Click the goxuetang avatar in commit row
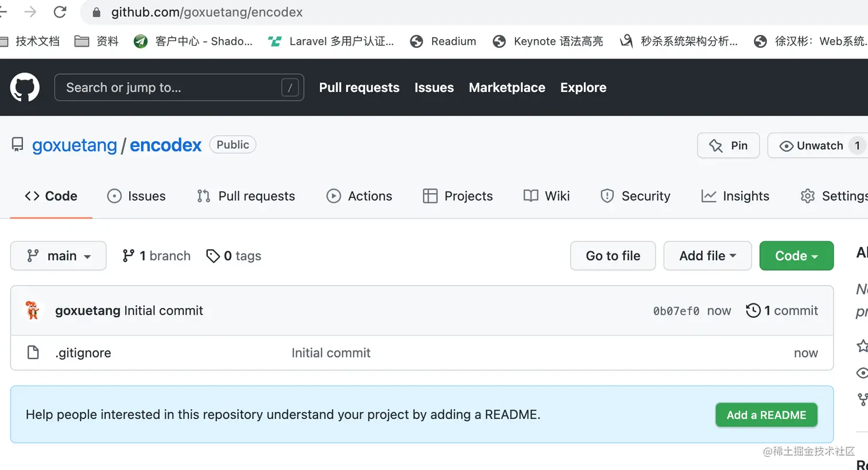Screen dimensions: 868x470 coord(33,310)
